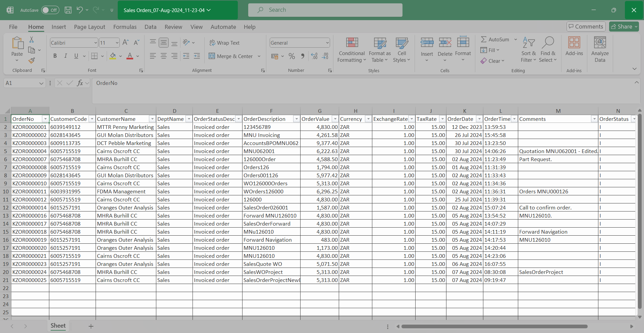Click the Save icon in title bar
Image resolution: width=644 pixels, height=333 pixels.
coord(68,10)
